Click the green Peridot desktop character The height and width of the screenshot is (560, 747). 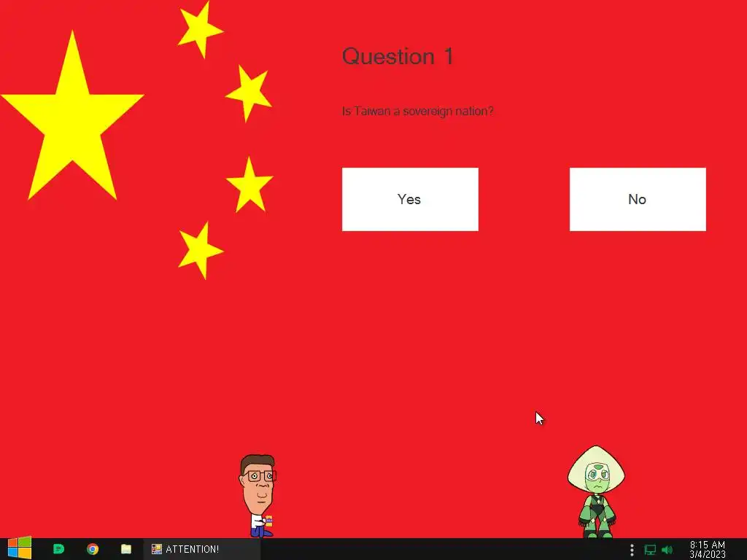coord(596,491)
